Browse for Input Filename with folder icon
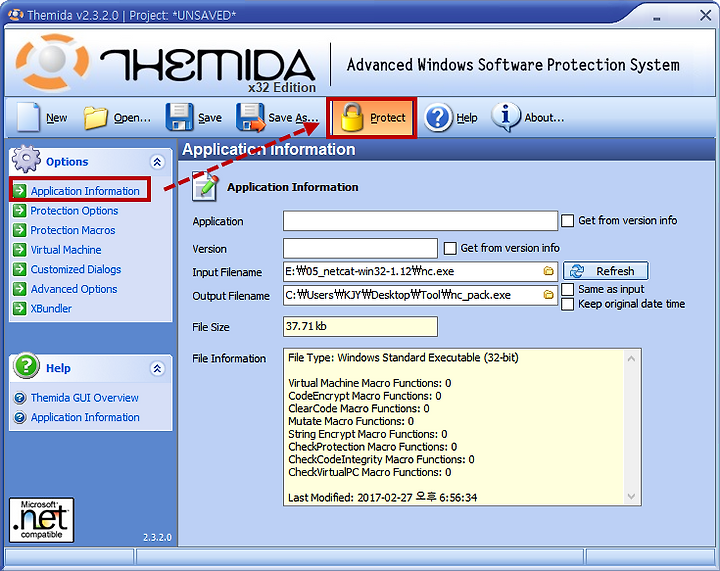The height and width of the screenshot is (571, 720). pyautogui.click(x=548, y=271)
